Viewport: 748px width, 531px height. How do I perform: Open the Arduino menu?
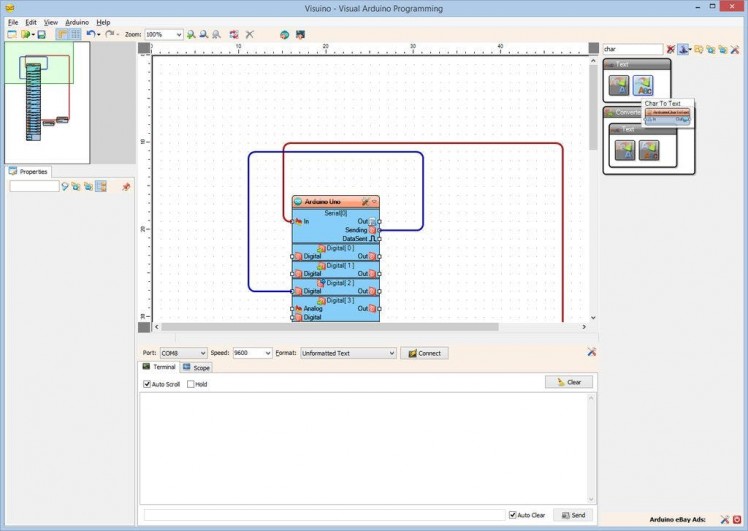(x=77, y=22)
